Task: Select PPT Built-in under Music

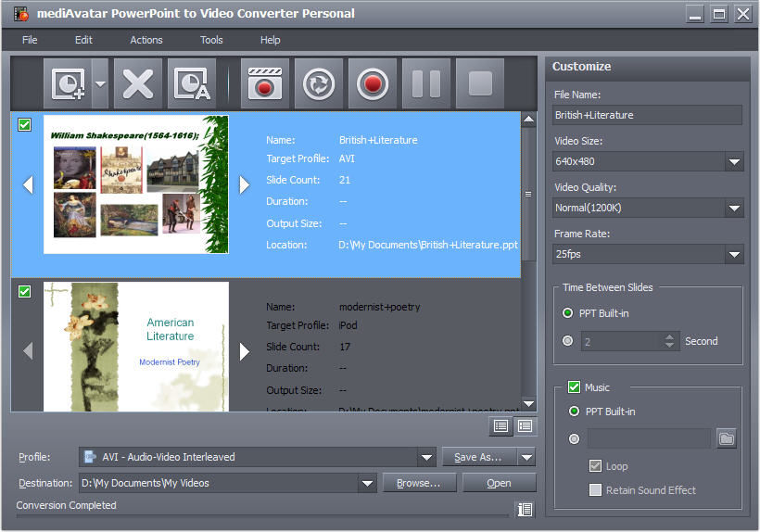Action: [x=574, y=412]
